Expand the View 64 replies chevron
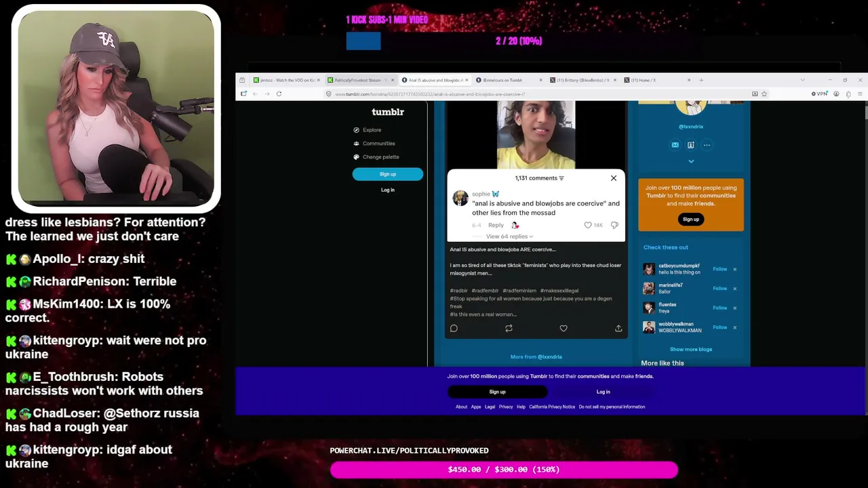The image size is (868, 488). pyautogui.click(x=531, y=237)
